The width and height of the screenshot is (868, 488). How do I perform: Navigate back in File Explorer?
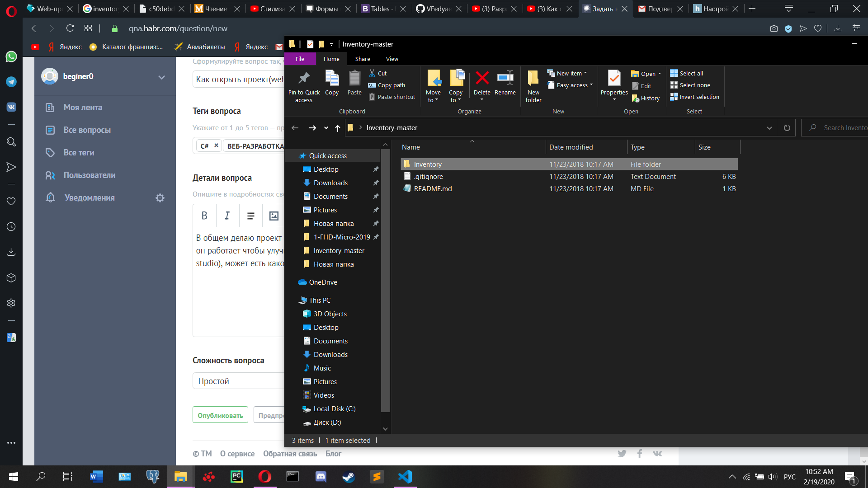tap(295, 128)
